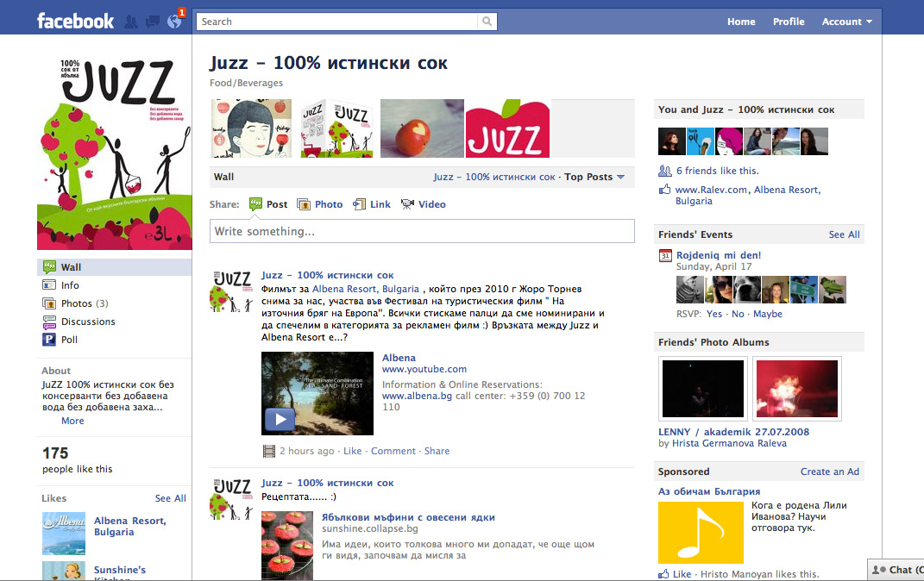Click See All next to Friends' Events
The height and width of the screenshot is (581, 924).
844,234
